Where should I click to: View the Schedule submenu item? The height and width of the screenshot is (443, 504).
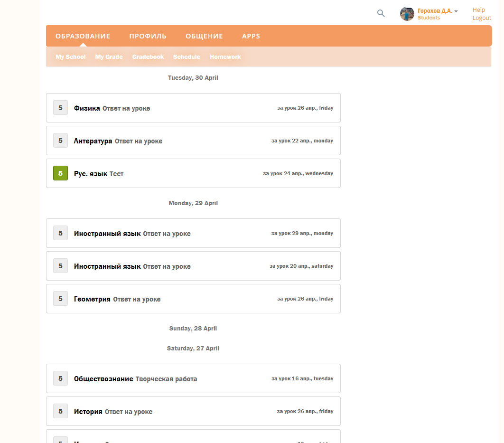pyautogui.click(x=187, y=57)
